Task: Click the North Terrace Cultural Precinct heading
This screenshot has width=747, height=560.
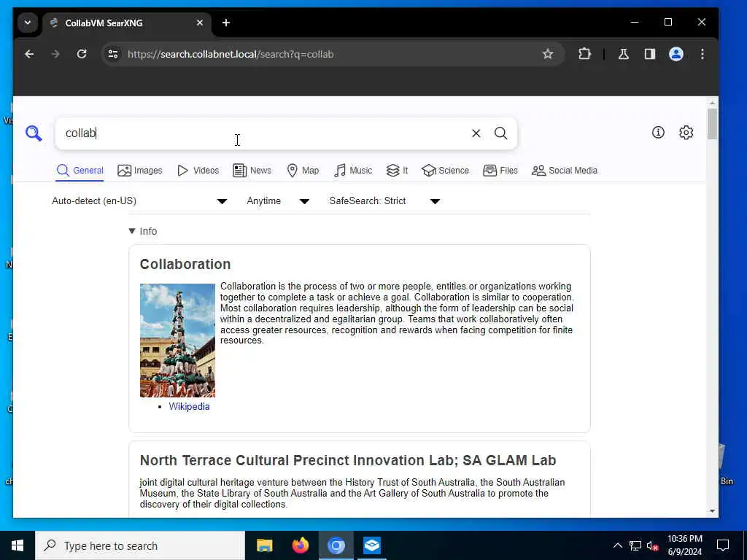Action: coord(348,461)
